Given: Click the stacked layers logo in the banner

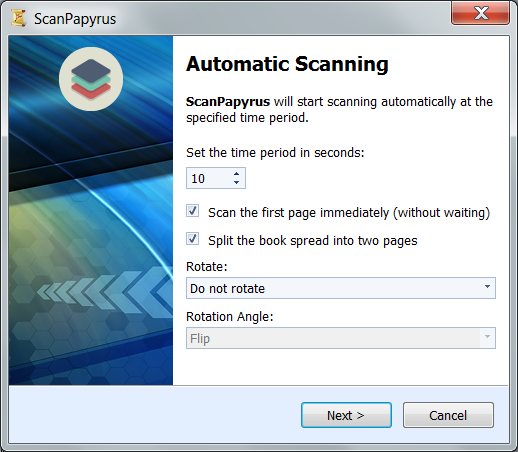Looking at the screenshot, I should (x=91, y=79).
